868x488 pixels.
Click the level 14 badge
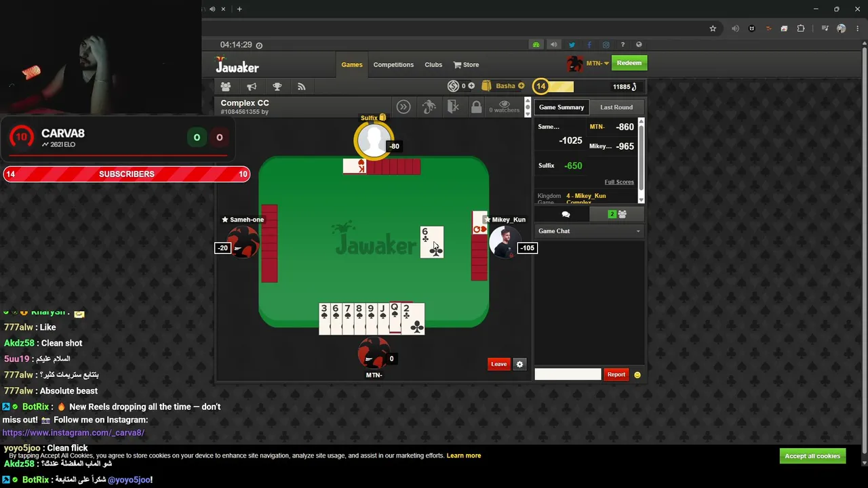540,86
